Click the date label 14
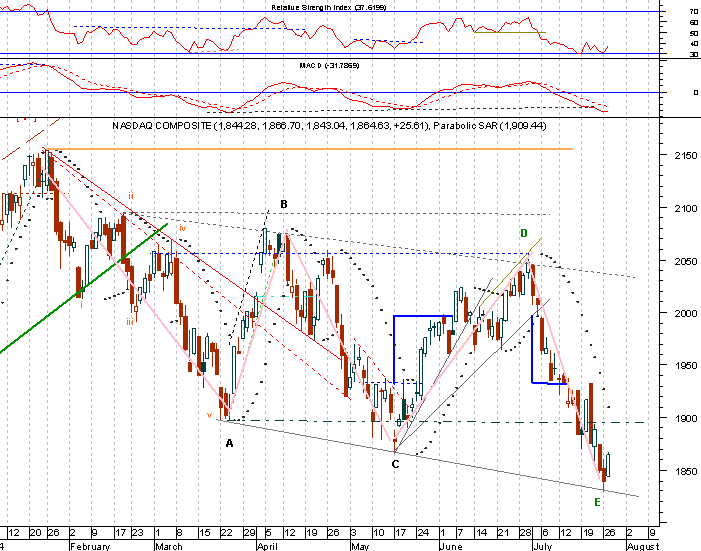 point(481,533)
